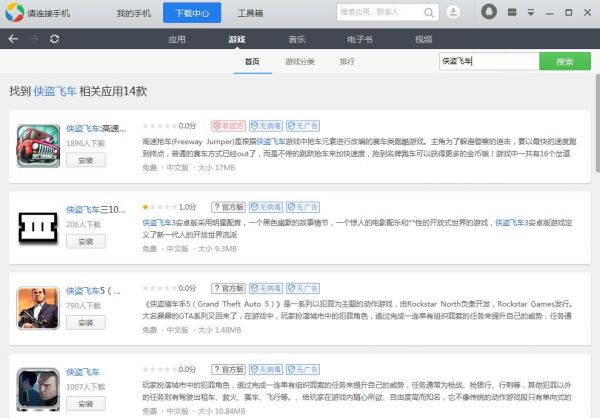Click the green 搜索 button
Image resolution: width=600 pixels, height=418 pixels.
pyautogui.click(x=565, y=61)
